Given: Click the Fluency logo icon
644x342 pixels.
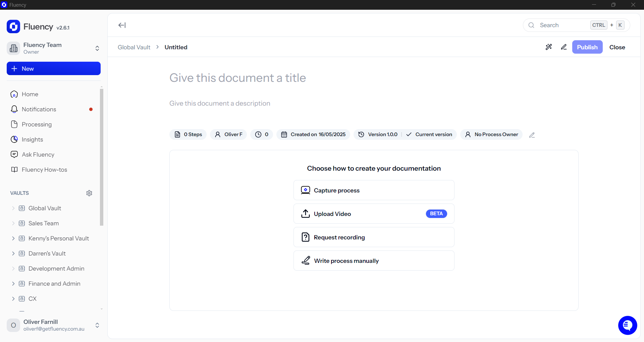Looking at the screenshot, I should (13, 27).
